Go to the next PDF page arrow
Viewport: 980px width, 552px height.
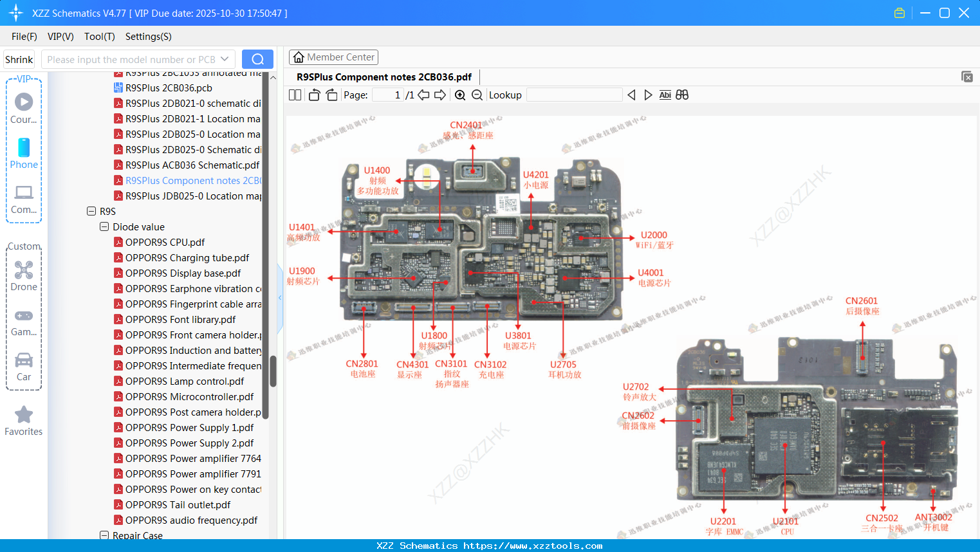coord(440,95)
